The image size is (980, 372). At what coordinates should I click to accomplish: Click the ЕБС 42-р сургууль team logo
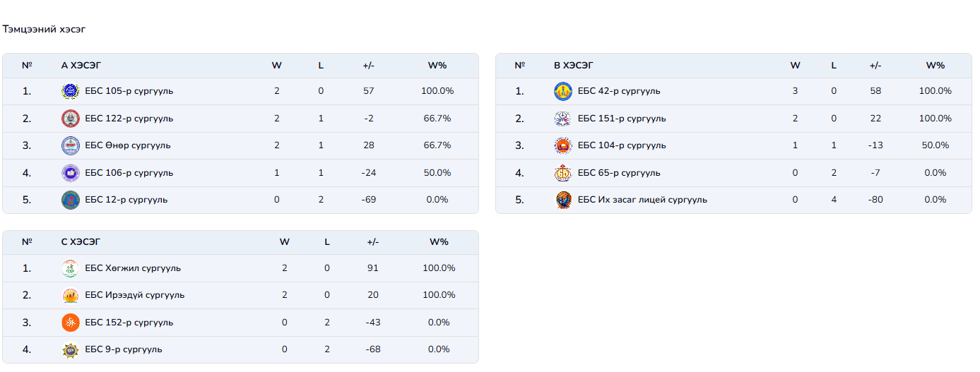[563, 91]
